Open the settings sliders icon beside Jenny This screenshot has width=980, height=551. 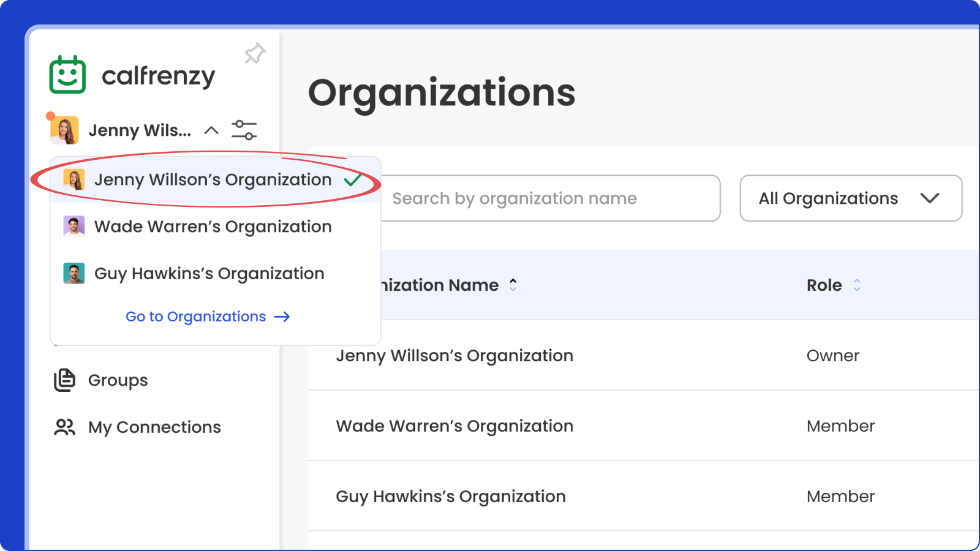click(x=244, y=130)
